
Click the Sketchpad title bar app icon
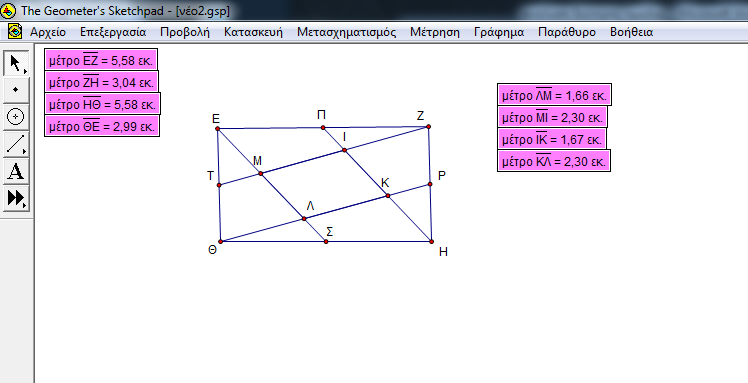(x=8, y=10)
